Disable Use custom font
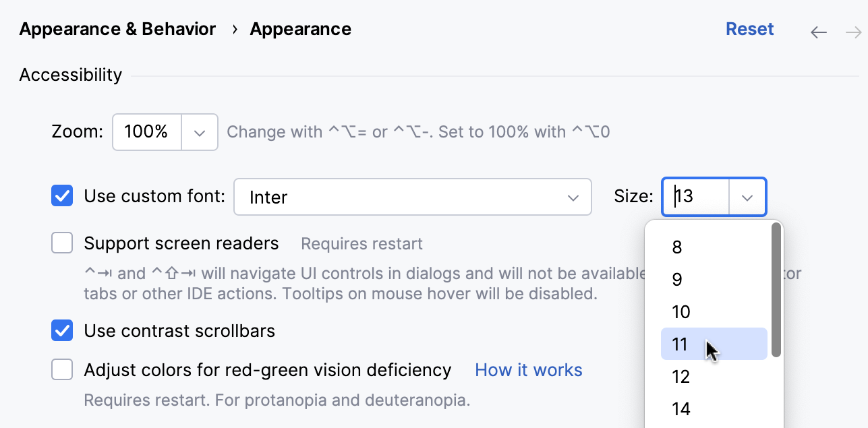The width and height of the screenshot is (868, 428). [x=61, y=195]
